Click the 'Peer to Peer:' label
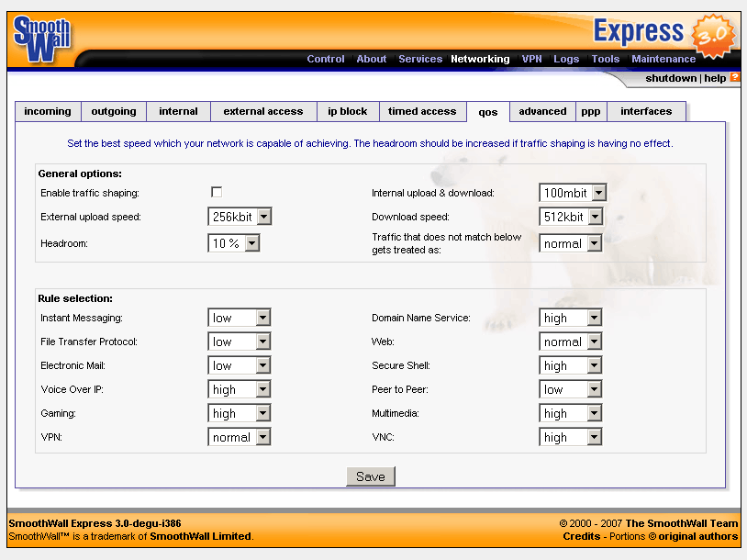The image size is (747, 560). [400, 389]
